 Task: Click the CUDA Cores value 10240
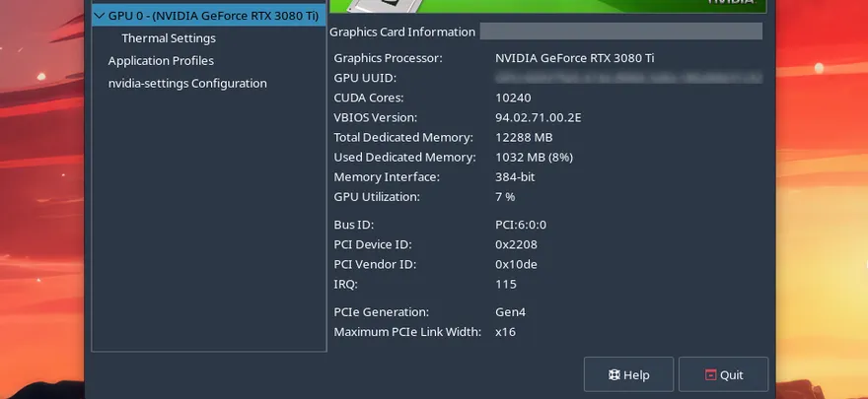click(513, 98)
